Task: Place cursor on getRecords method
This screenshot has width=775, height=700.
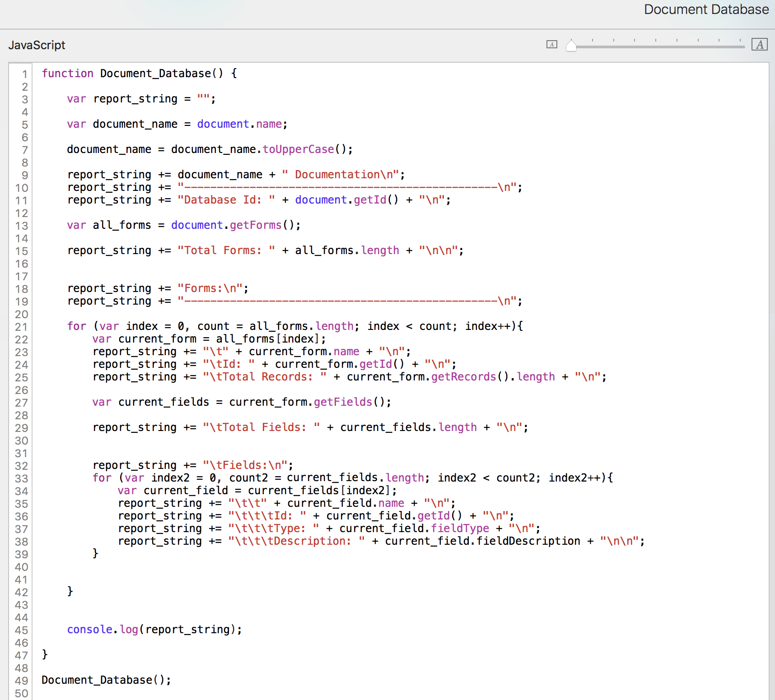Action: pyautogui.click(x=463, y=377)
